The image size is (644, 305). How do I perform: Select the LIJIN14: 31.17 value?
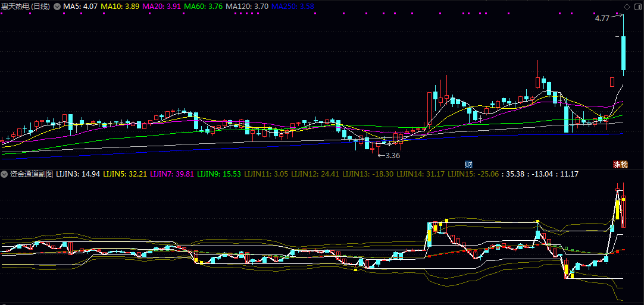(x=420, y=174)
